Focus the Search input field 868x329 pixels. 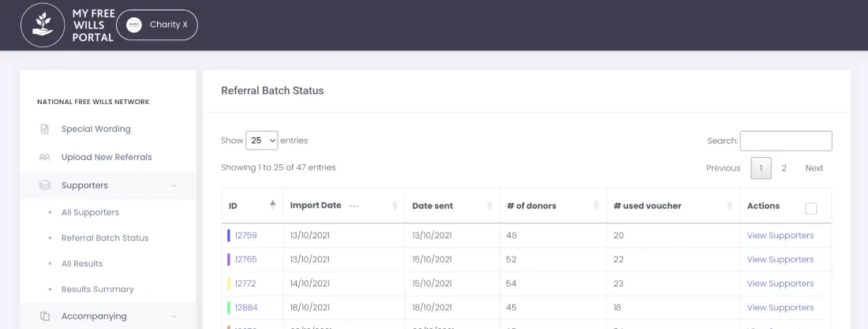[x=786, y=140]
